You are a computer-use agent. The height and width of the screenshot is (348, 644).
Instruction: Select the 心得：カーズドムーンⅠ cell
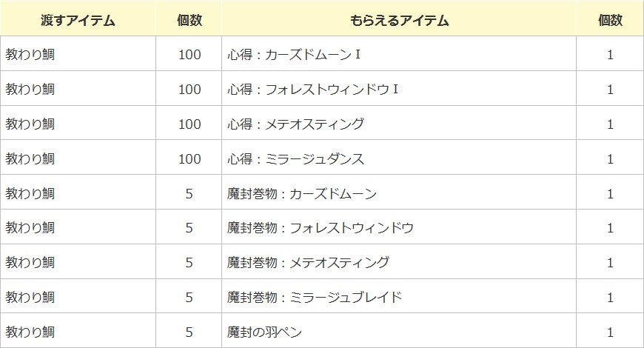[293, 55]
